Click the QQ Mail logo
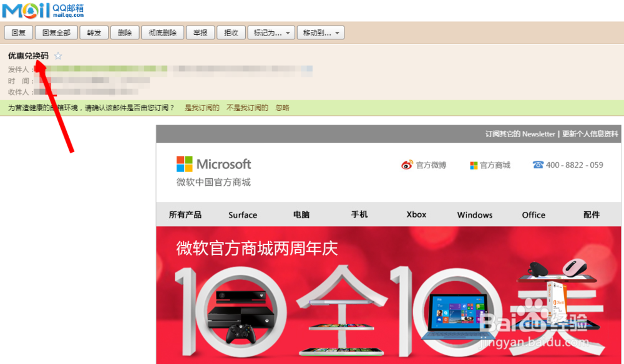624x364 pixels. pos(42,10)
